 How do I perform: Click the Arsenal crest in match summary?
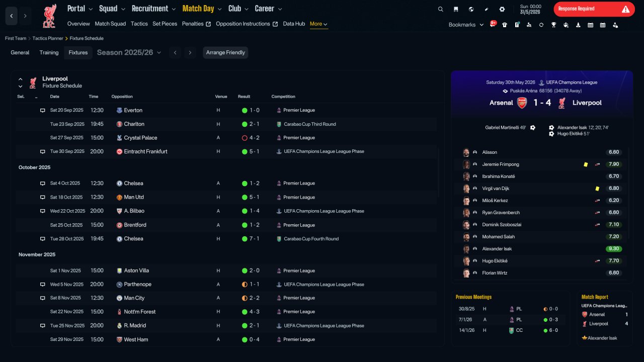[522, 103]
